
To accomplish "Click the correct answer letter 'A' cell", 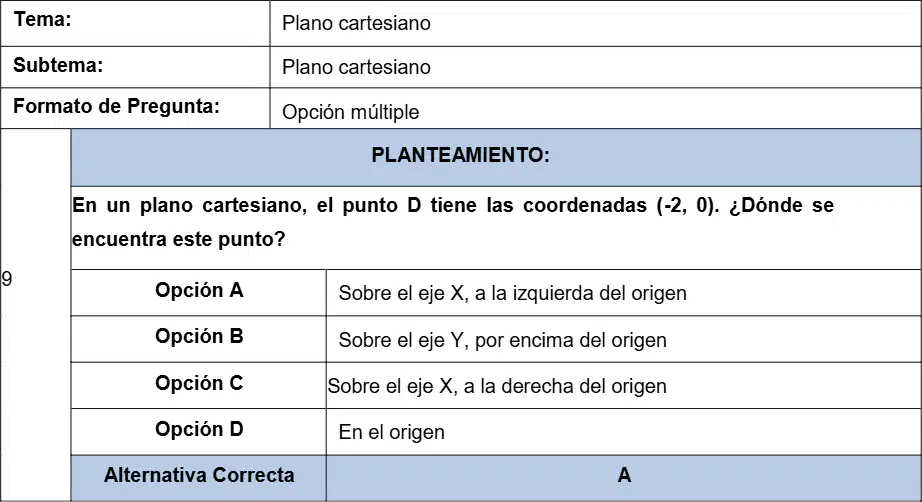I will (624, 478).
